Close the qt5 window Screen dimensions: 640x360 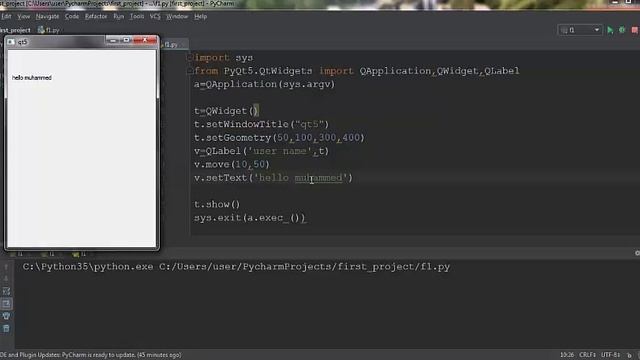(x=145, y=40)
